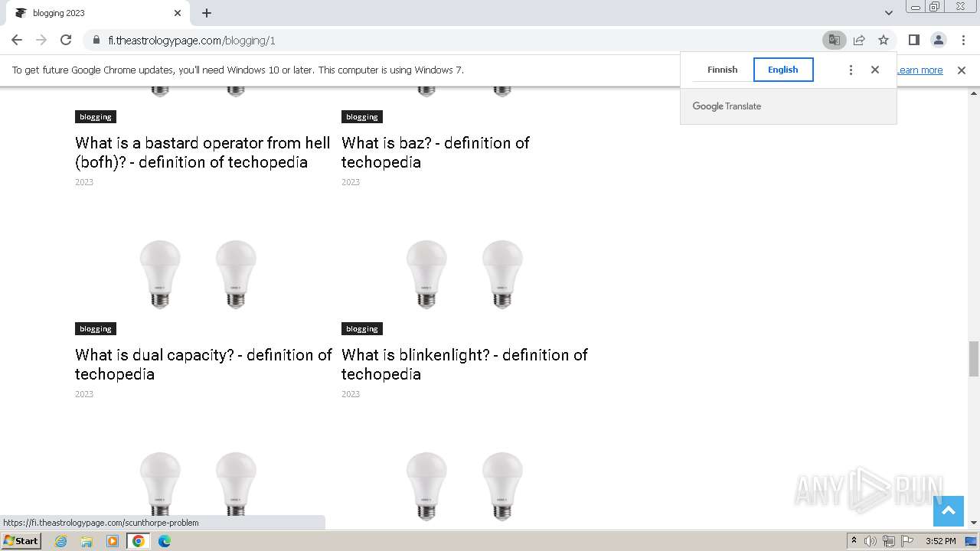This screenshot has width=980, height=551.
Task: Open 'What is baz?' article
Action: (436, 152)
